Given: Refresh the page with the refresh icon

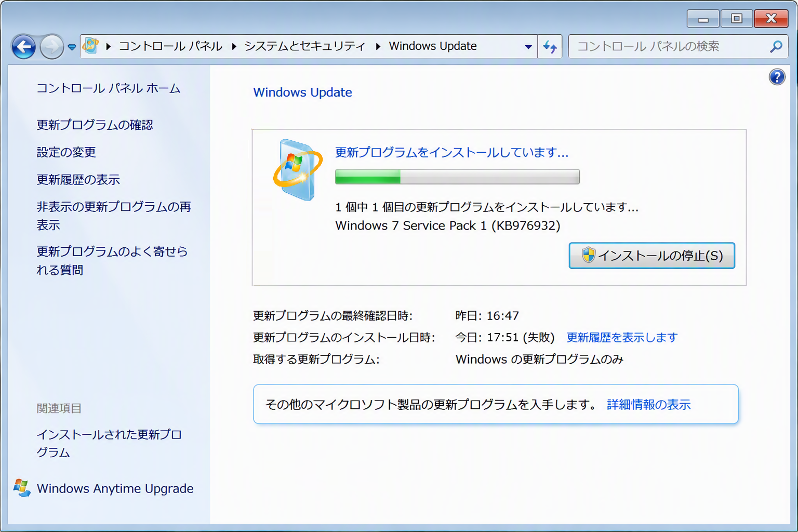Looking at the screenshot, I should coord(550,47).
